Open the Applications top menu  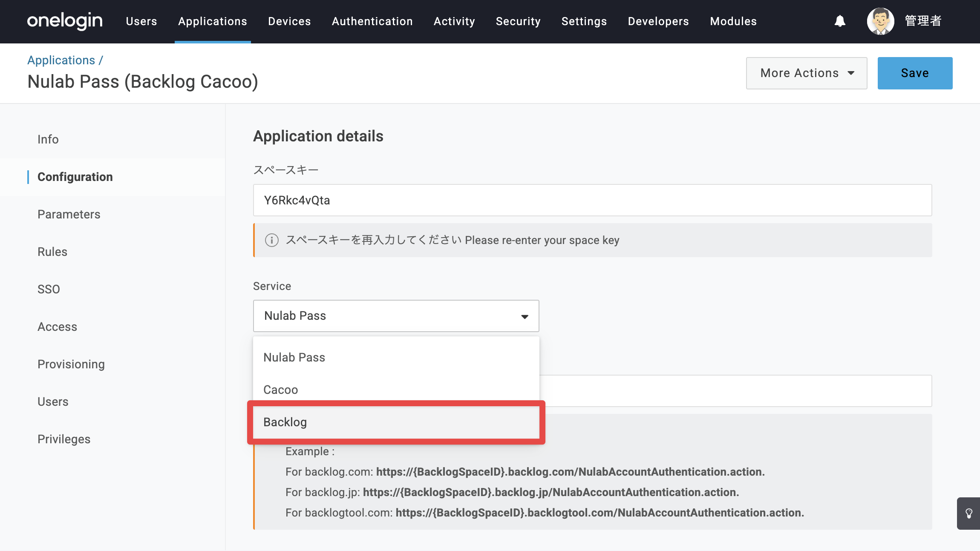click(x=213, y=21)
